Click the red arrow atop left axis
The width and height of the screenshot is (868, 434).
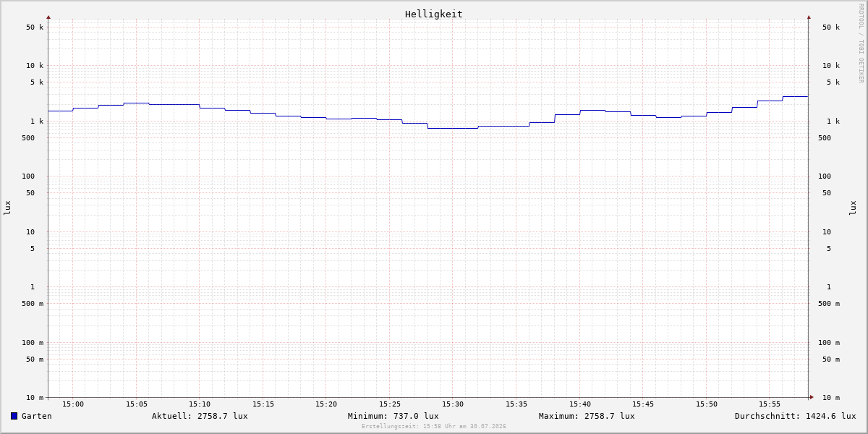[48, 17]
